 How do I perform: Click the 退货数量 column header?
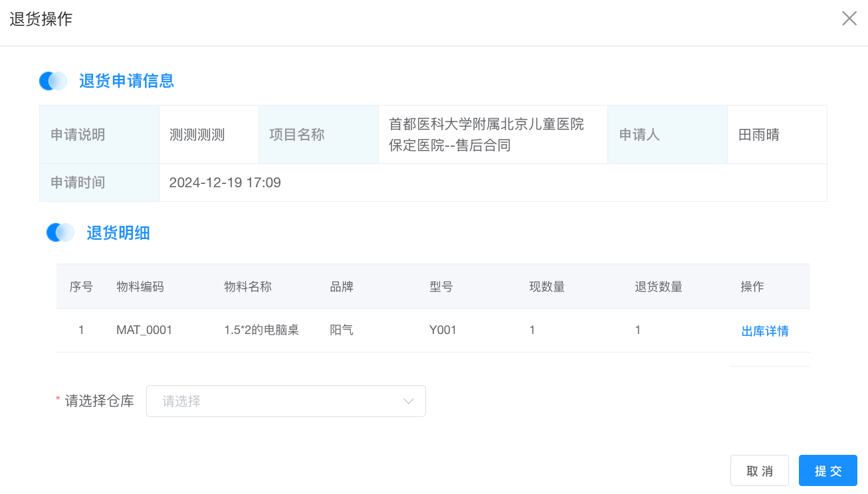[x=658, y=287]
